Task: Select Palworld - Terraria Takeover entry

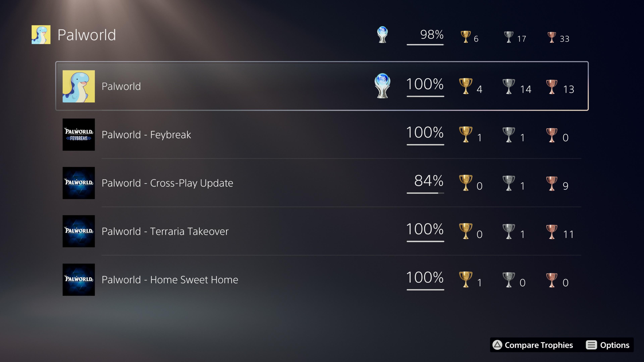Action: point(165,231)
